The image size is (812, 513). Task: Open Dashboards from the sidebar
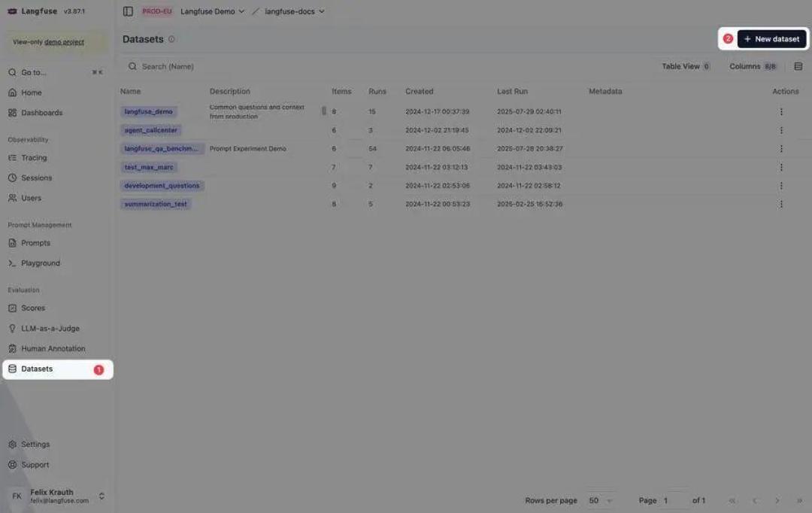(x=56, y=113)
